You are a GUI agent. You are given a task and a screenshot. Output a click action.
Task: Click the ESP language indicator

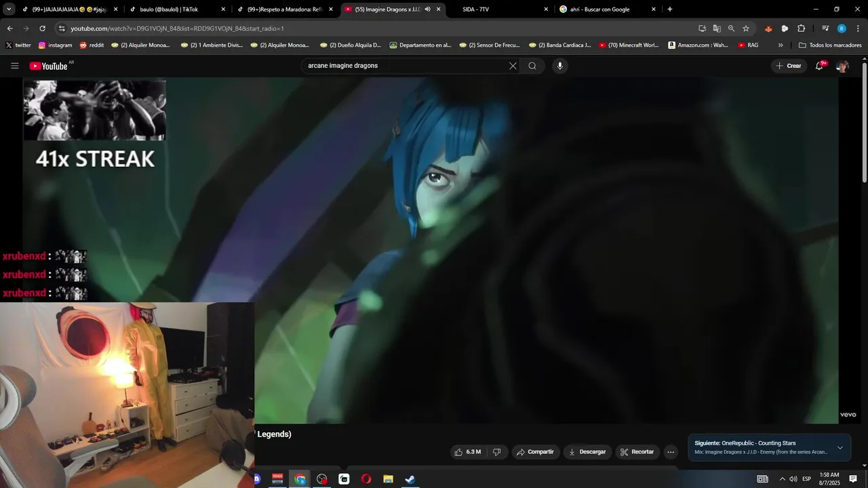tap(807, 479)
